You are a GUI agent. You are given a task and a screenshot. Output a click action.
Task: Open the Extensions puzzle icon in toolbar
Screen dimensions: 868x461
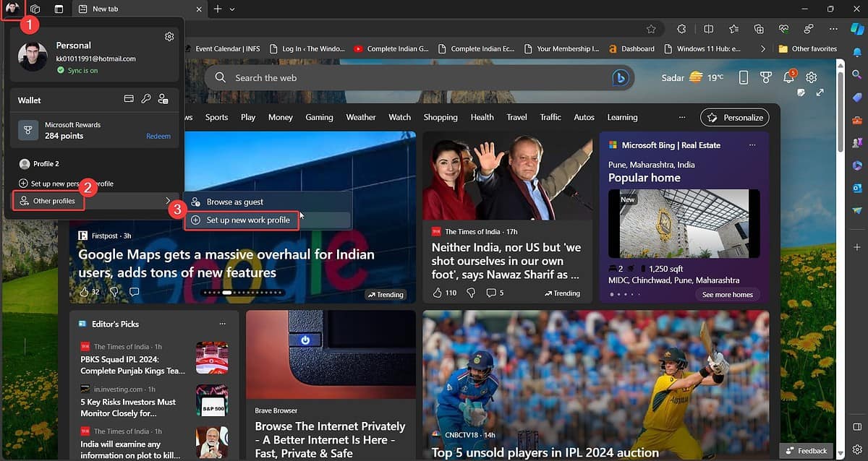pyautogui.click(x=681, y=29)
